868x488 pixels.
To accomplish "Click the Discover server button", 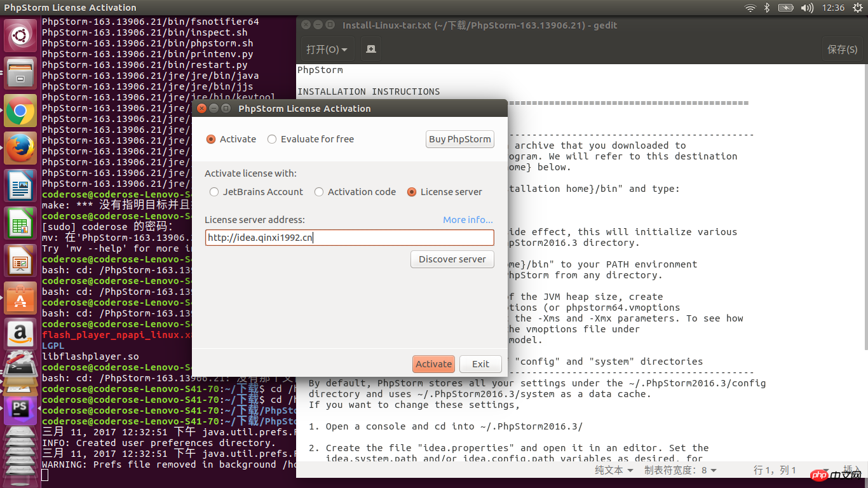I will 452,259.
